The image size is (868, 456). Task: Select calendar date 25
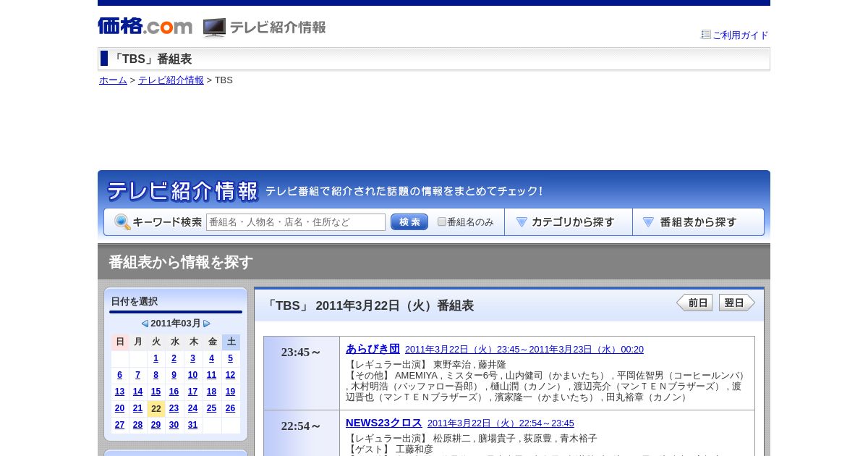211,408
